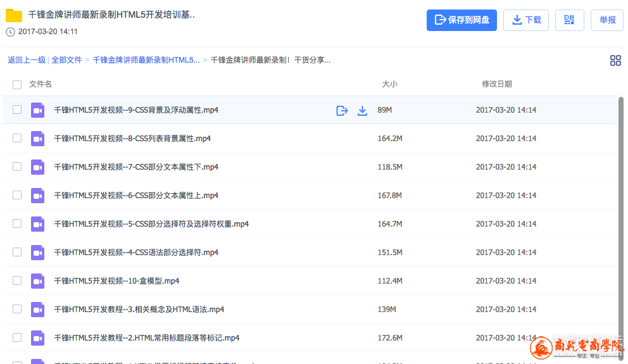Go back via 返回上一级 link
The image size is (628, 364).
[27, 60]
